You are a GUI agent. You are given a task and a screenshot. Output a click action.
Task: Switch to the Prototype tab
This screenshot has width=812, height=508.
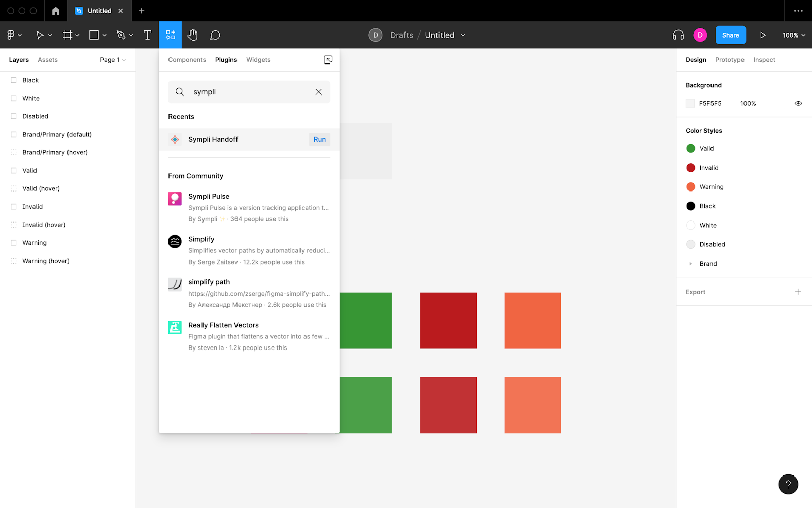730,60
